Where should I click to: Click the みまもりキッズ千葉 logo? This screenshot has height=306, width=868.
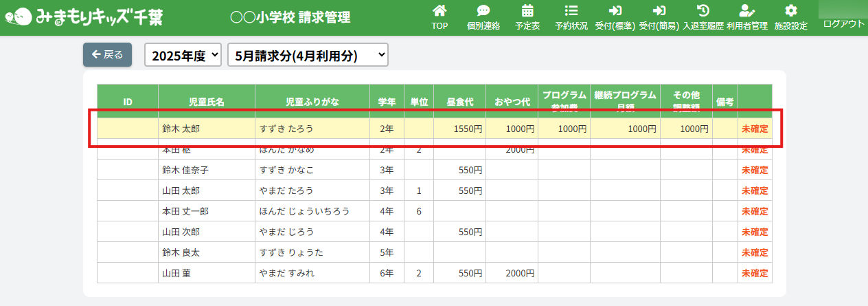point(84,17)
